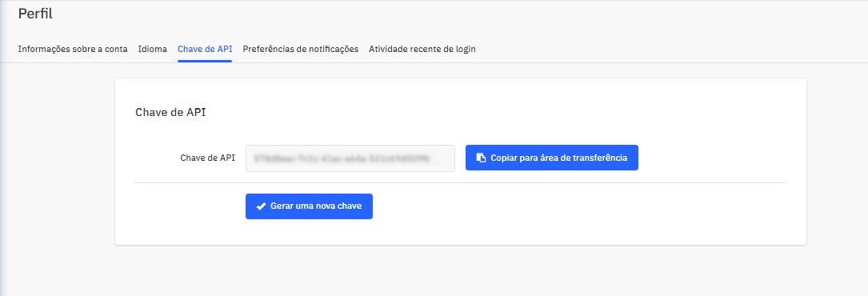Click the Chave de API field label
The width and height of the screenshot is (868, 296).
207,158
